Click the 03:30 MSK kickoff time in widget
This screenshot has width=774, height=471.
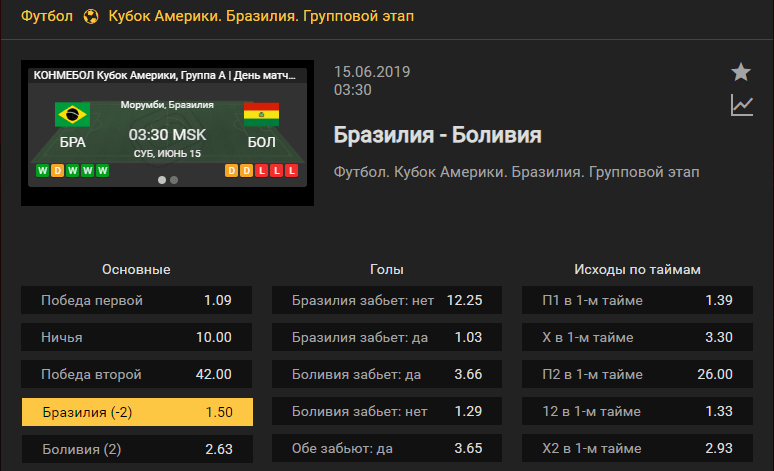167,135
